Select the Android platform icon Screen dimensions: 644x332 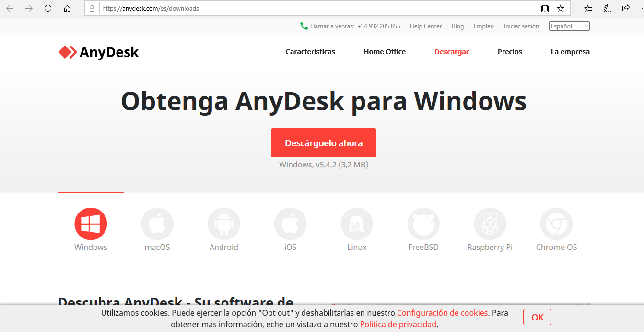click(224, 224)
